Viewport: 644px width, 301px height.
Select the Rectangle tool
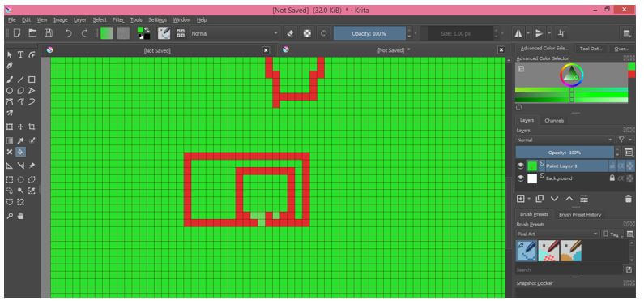pos(32,80)
